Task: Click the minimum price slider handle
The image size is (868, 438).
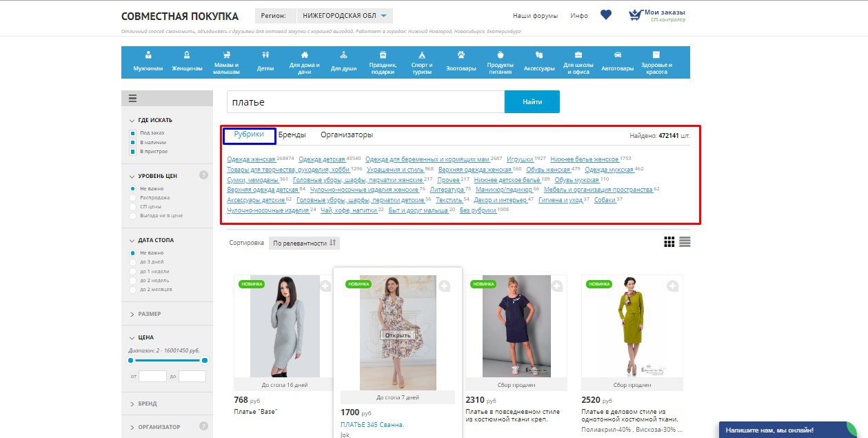Action: [x=130, y=360]
